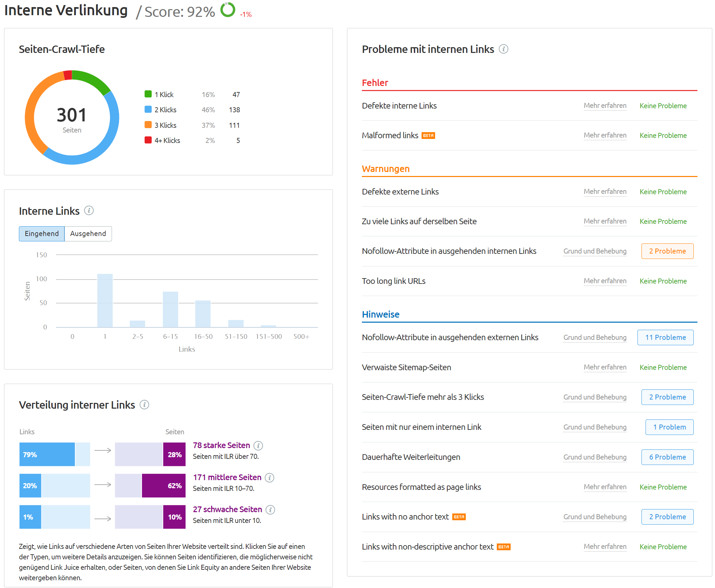715x588 pixels.
Task: Switch to the Eingehend tab
Action: pyautogui.click(x=42, y=234)
